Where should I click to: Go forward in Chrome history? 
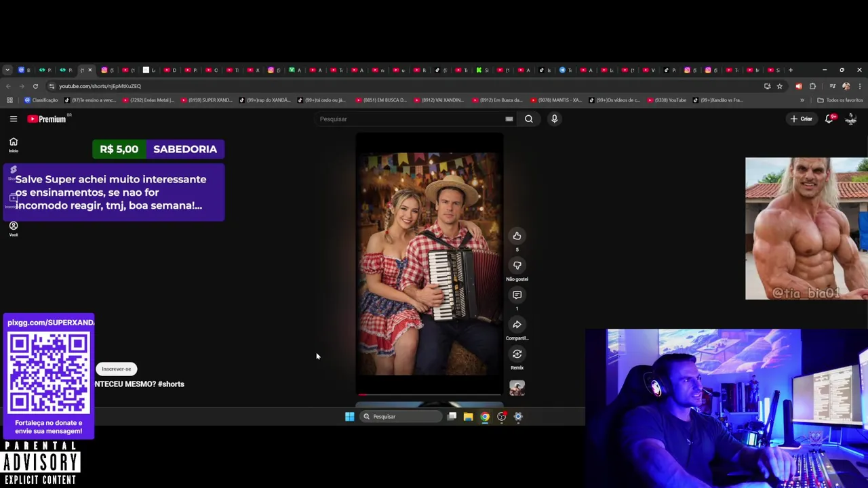point(22,86)
